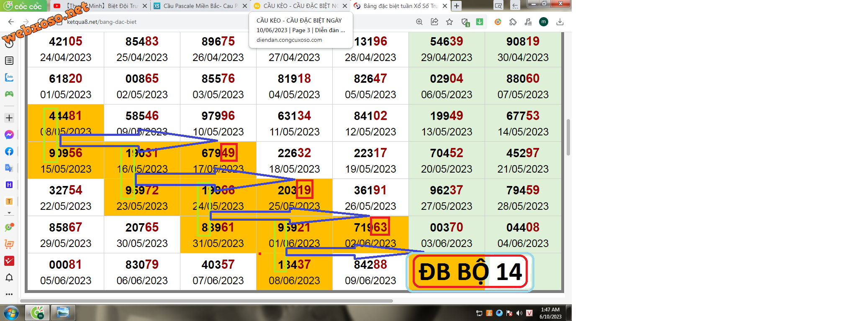Viewport: 868px width, 321px height.
Task: Click the address bar URL ketqua8.net
Action: click(x=102, y=22)
